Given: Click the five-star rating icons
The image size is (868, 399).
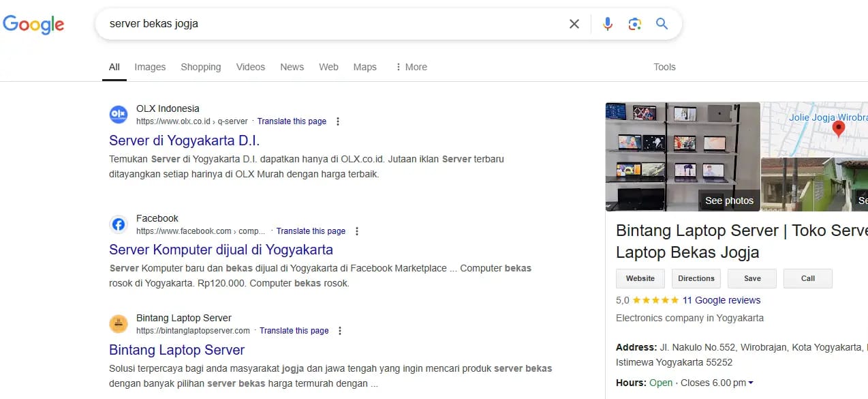Looking at the screenshot, I should coord(655,300).
